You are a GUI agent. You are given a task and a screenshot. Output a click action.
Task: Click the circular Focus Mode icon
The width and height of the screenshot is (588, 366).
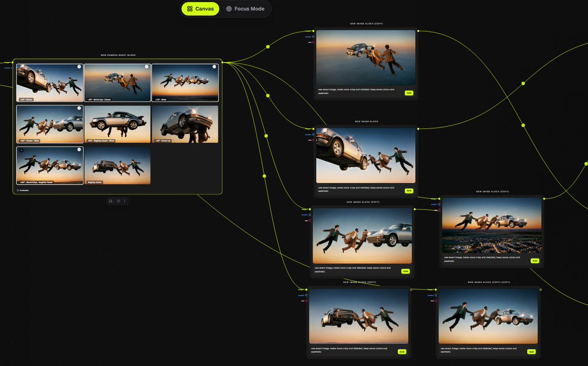(x=228, y=8)
